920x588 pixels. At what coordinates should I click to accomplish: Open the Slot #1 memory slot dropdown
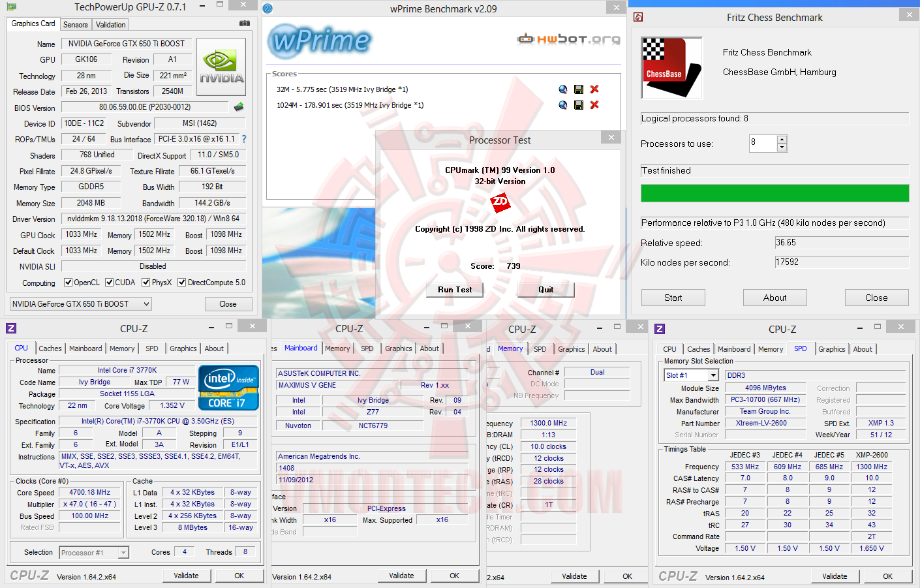[x=692, y=375]
